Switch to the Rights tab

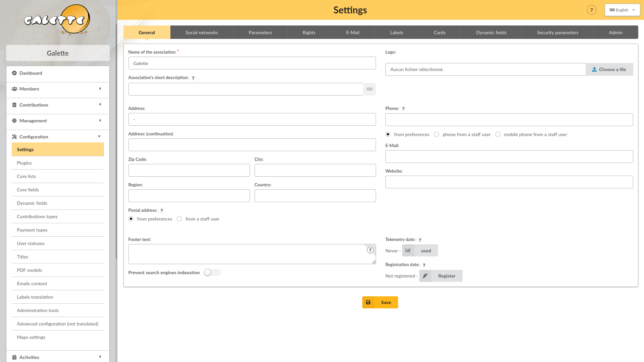click(309, 33)
